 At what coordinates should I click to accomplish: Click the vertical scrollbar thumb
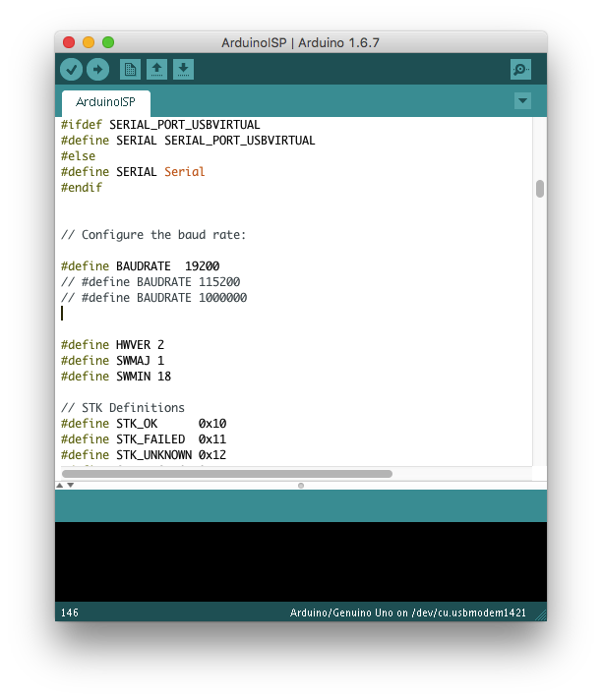(x=539, y=189)
